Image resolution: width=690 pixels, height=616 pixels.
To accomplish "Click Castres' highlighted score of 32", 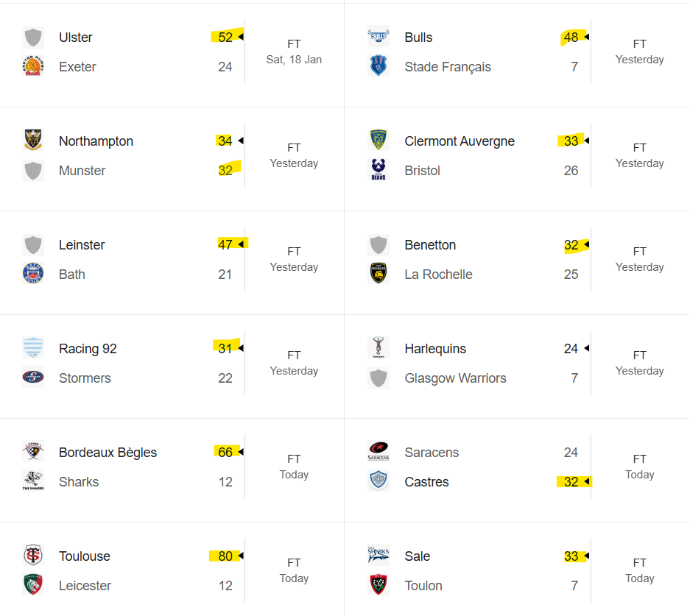I will pyautogui.click(x=571, y=482).
